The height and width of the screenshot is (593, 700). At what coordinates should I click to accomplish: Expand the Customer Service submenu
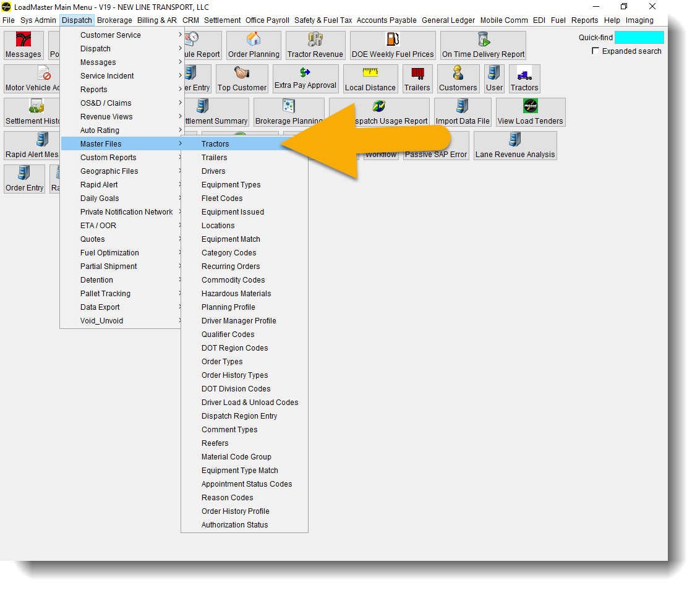coord(121,35)
